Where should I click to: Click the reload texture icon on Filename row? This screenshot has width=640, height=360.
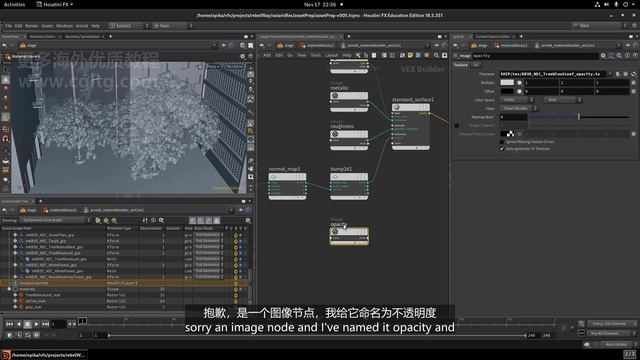tap(633, 74)
